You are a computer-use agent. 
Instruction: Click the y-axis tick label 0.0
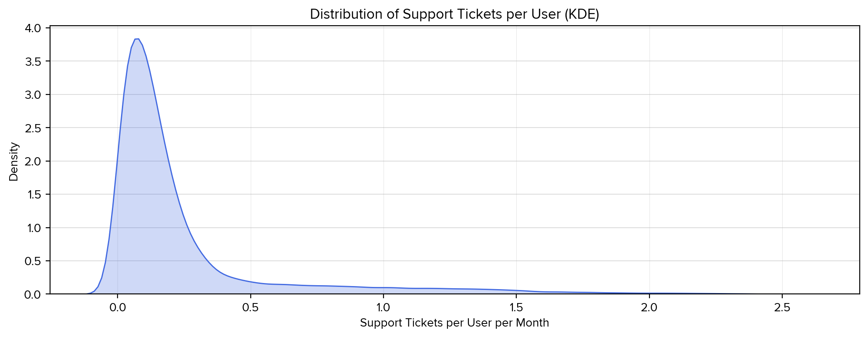tap(34, 295)
